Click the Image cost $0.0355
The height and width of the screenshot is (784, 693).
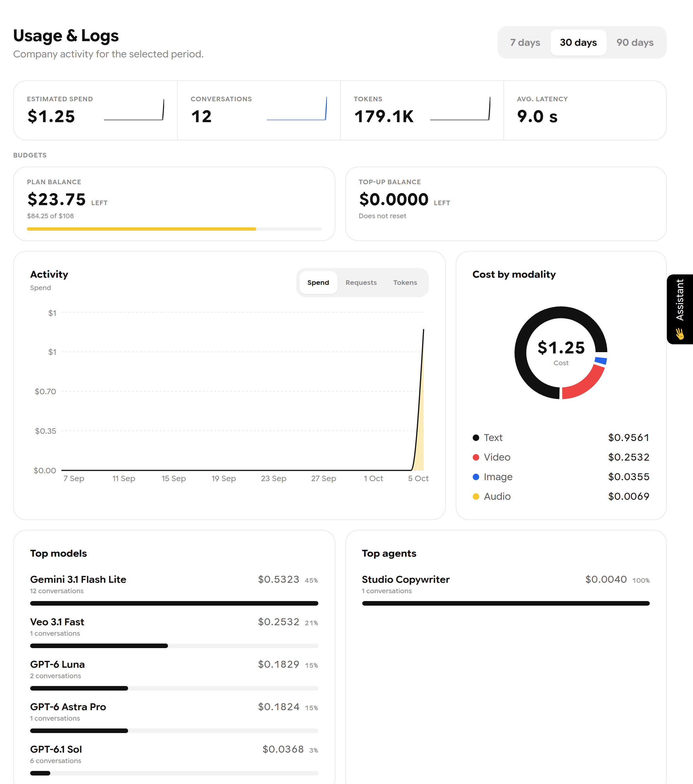[628, 477]
